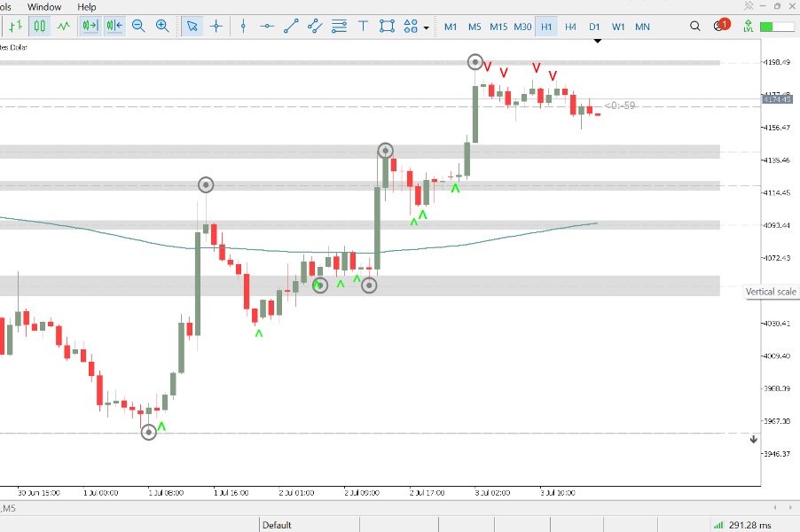Draw a vertical line
Image resolution: width=800 pixels, height=532 pixels.
tap(243, 26)
